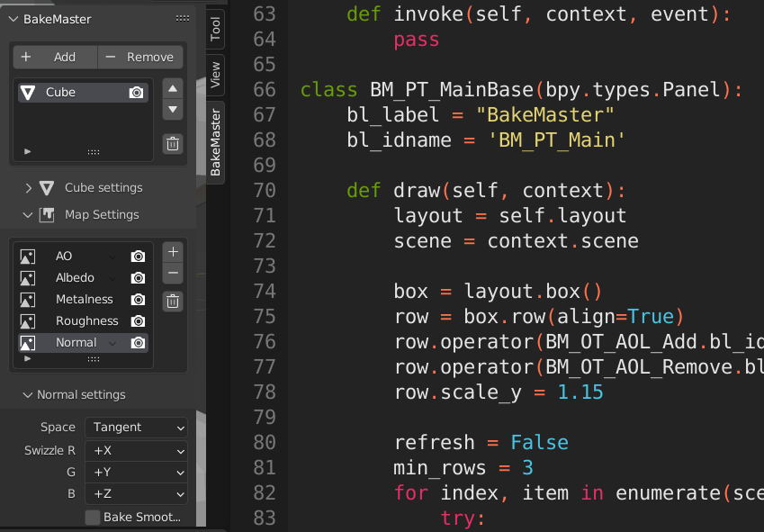
Task: Open the Albedo map type dropdown arrow
Action: 112,279
